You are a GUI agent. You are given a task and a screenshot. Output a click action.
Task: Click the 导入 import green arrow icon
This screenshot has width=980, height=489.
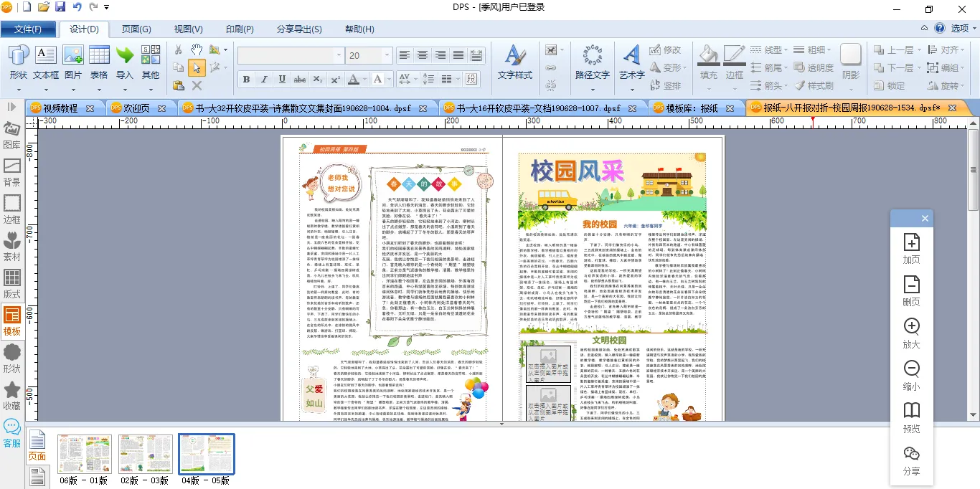[x=125, y=56]
